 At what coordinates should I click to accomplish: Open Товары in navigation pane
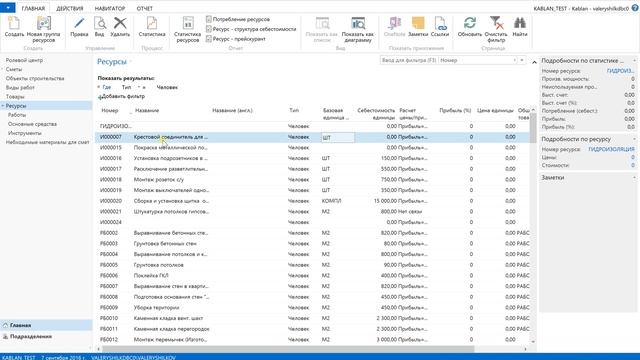15,97
